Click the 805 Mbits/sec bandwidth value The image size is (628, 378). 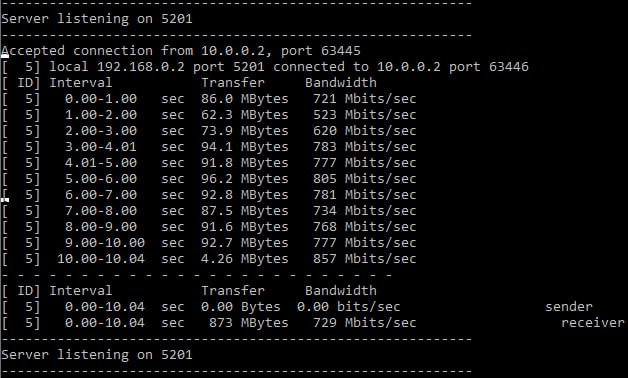[364, 179]
